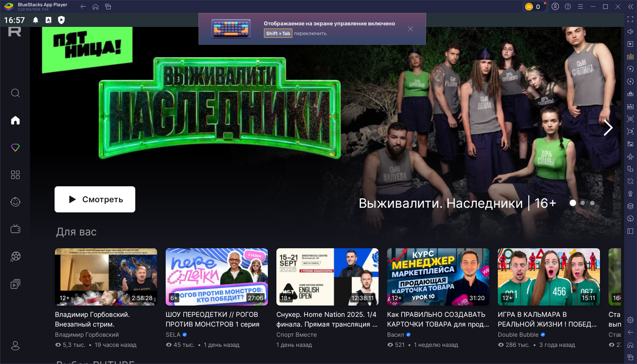Click Android back arrow in side toolbar

pos(630,332)
